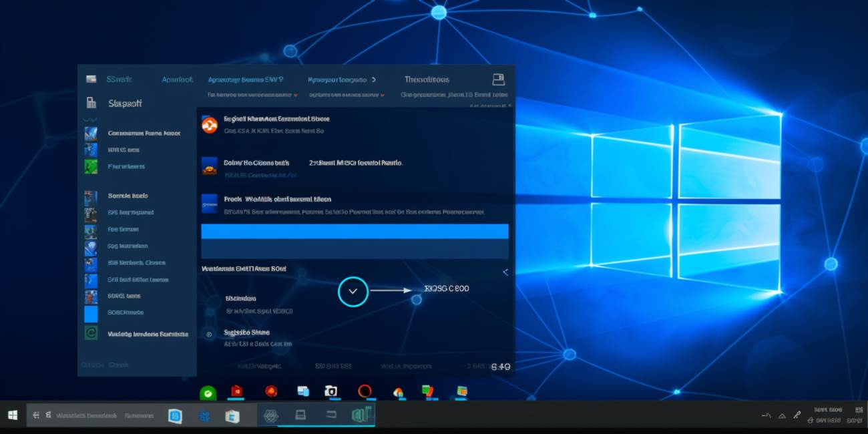Click the "ROSG C 800" label

447,288
